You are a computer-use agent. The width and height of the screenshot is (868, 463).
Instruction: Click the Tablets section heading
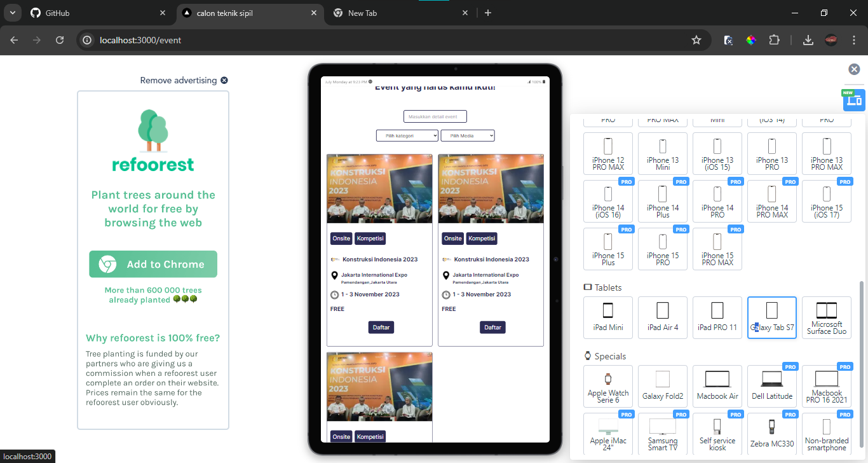point(602,287)
